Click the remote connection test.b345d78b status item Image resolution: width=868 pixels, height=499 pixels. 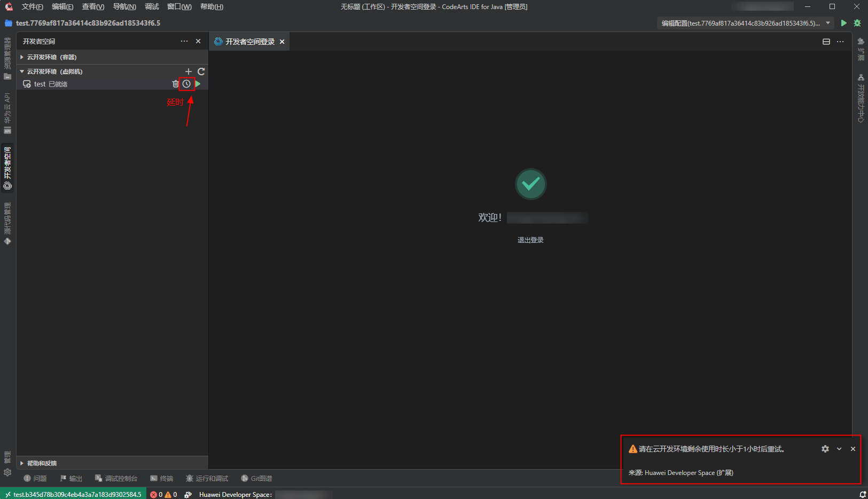click(73, 494)
